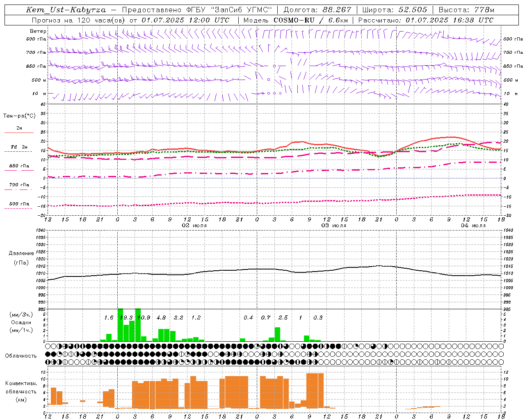The height and width of the screenshot is (420, 525).
Task: Click the 10.9 precipitation value
Action: point(144,318)
